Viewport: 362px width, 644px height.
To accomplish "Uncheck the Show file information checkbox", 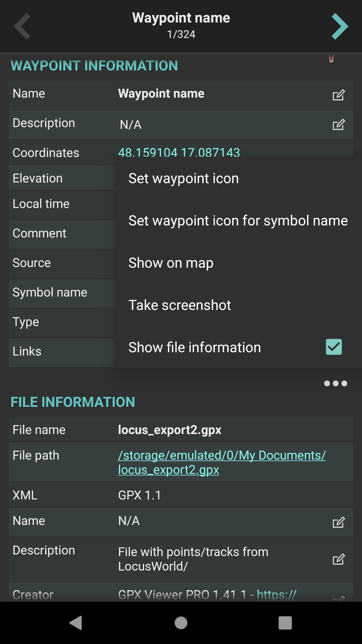I will click(334, 347).
